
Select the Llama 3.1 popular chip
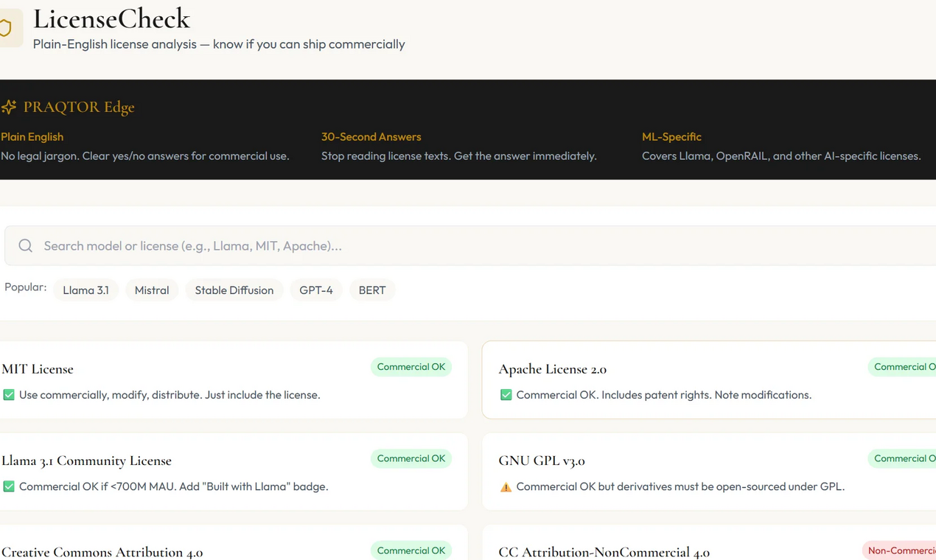coord(85,290)
